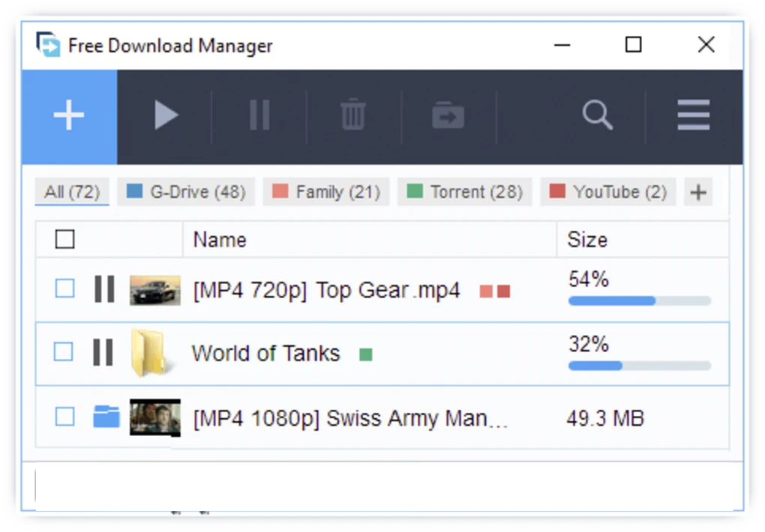Delete selected download with trash icon
The width and height of the screenshot is (765, 532).
353,115
